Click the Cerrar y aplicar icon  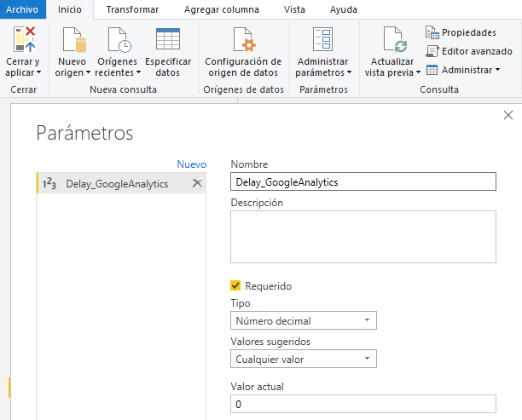24,40
